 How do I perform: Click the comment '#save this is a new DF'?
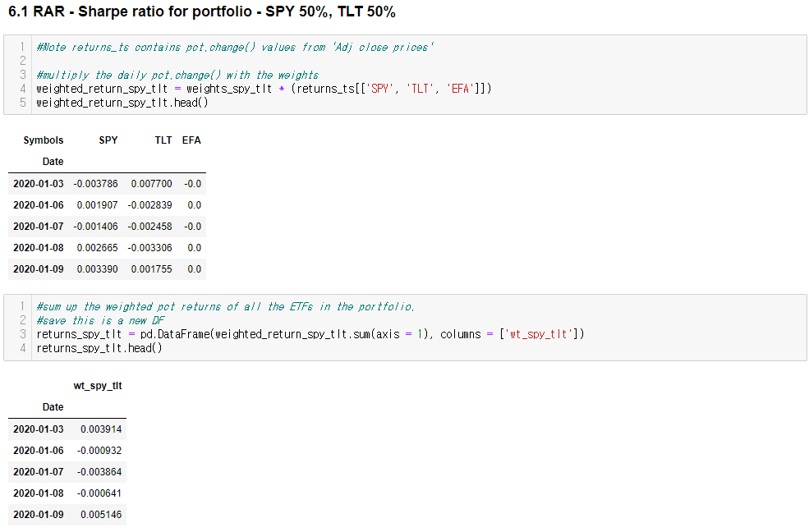(100, 321)
